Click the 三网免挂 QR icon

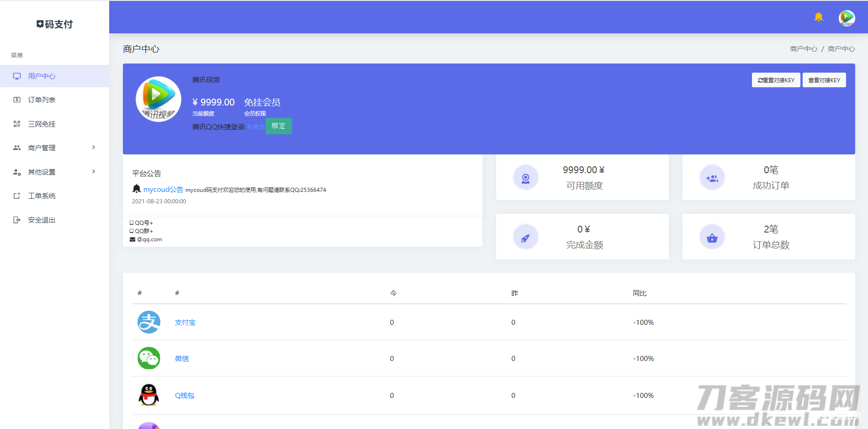click(17, 124)
